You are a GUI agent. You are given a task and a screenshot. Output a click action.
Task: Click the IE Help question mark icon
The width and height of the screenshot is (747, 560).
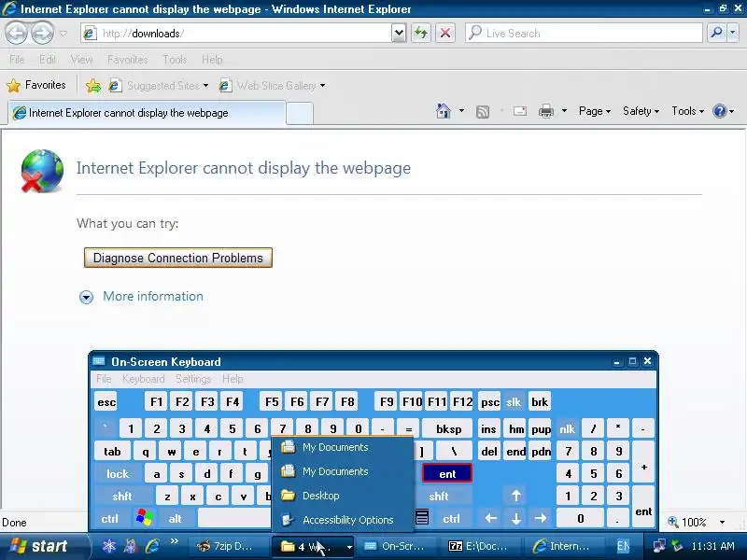719,111
